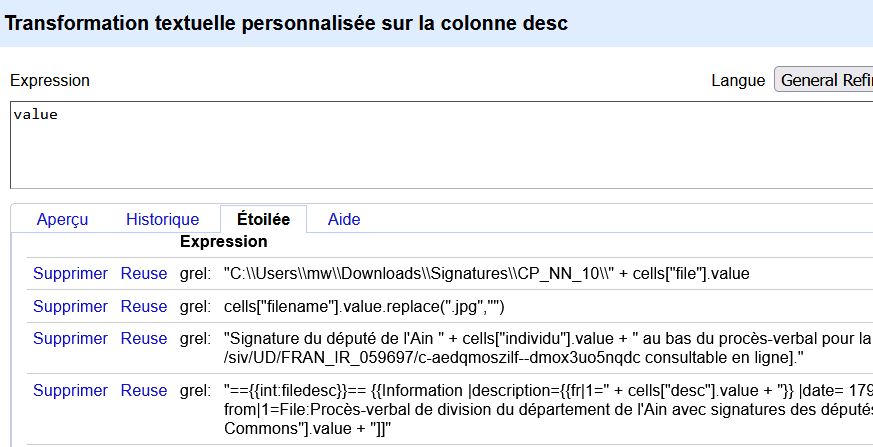Click the Signature du député expression text
The image size is (873, 447).
point(548,348)
